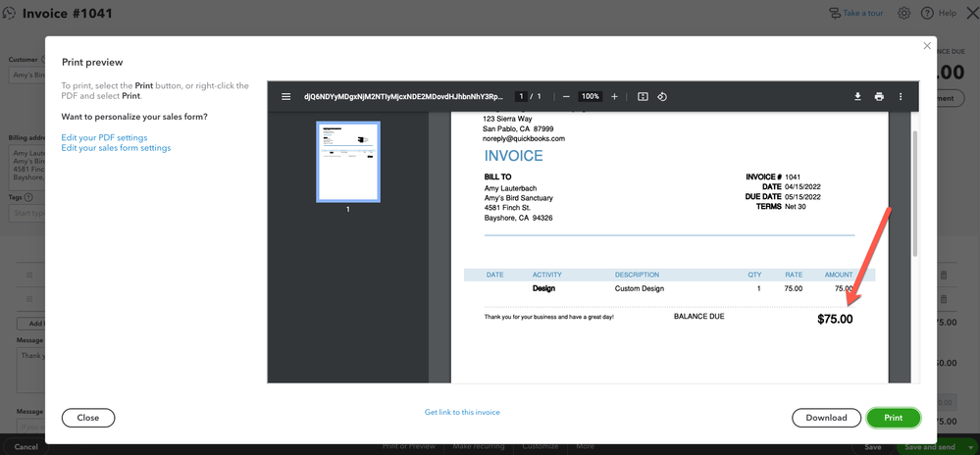Zoom in with the plus icon
Viewport: 980px width, 455px height.
click(614, 96)
